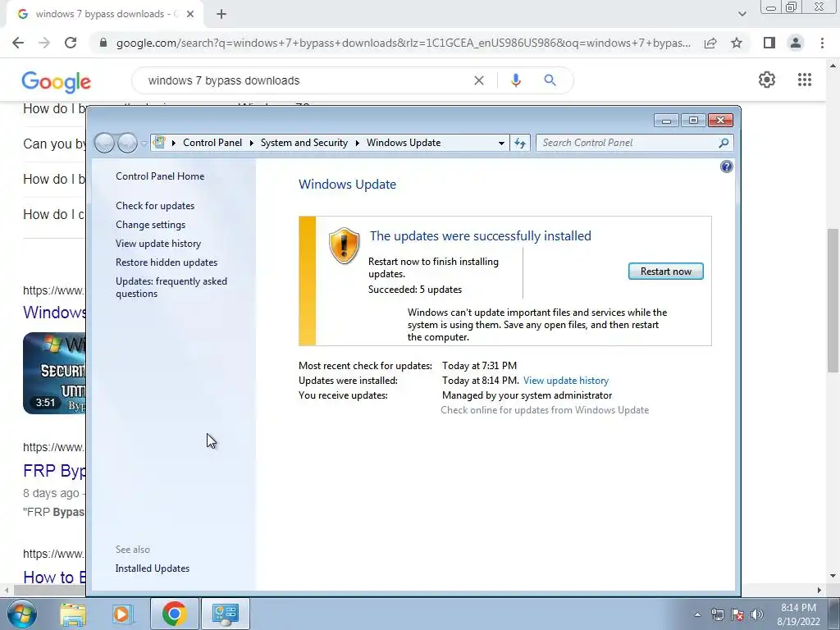The width and height of the screenshot is (840, 630).
Task: Close the windows 7 bypass downloads tab
Action: tap(190, 15)
